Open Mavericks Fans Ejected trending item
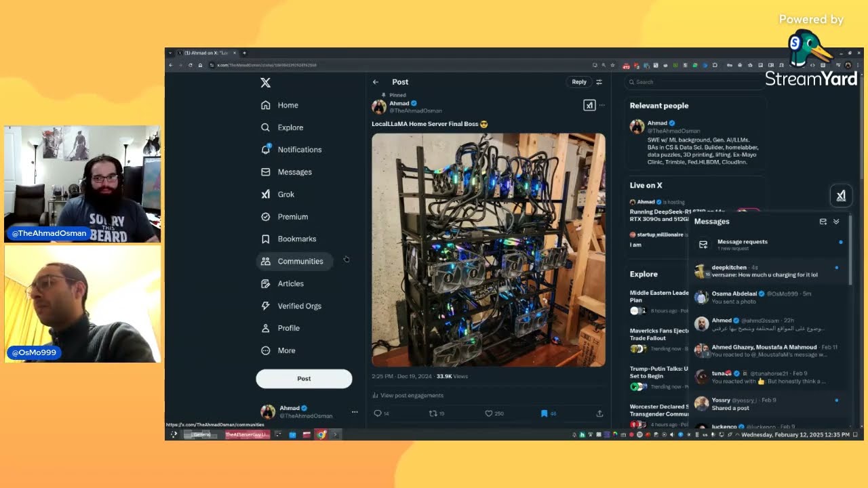Image resolution: width=868 pixels, height=488 pixels. (658, 338)
